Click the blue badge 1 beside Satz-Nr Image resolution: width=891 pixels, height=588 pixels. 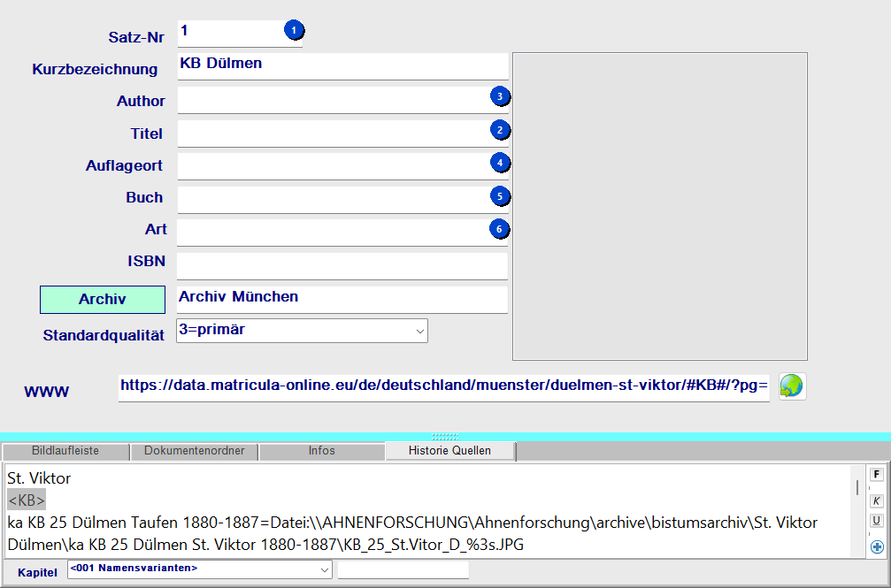tap(294, 31)
